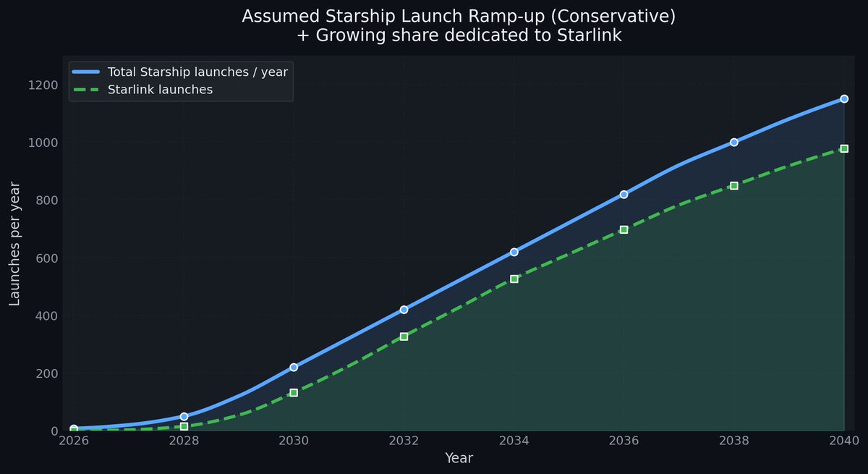Select the green square Starlink marker at 2032

[404, 337]
